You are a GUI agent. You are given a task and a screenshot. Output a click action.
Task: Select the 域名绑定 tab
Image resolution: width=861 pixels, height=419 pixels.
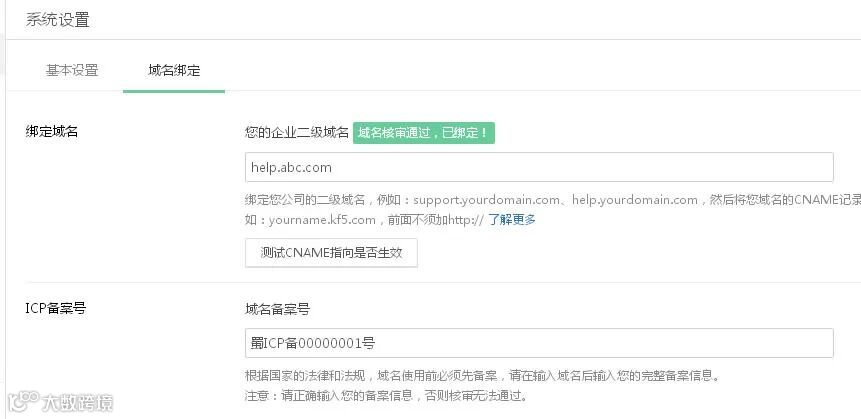[174, 70]
